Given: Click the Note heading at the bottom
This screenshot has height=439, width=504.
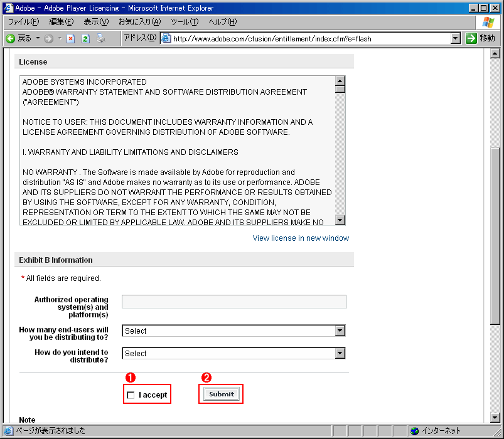Looking at the screenshot, I should click(27, 420).
